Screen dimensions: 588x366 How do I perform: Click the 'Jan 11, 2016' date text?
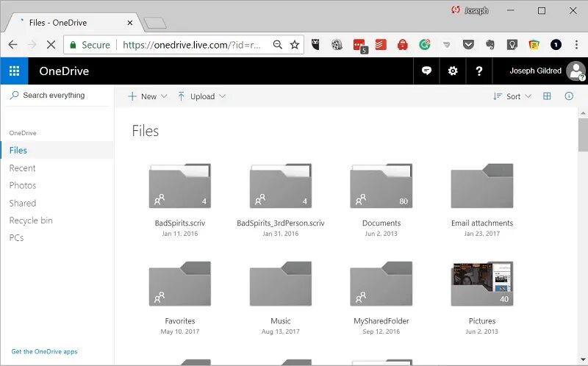pos(179,234)
